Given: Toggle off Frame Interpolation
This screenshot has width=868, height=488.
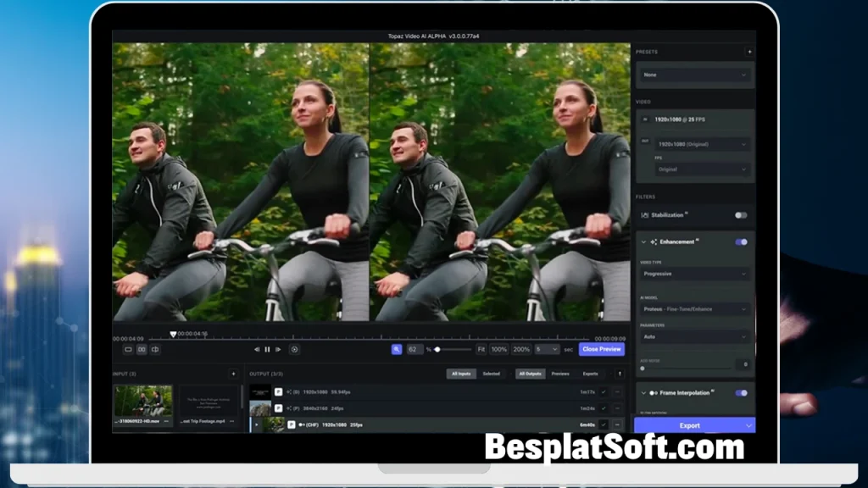Looking at the screenshot, I should (742, 393).
